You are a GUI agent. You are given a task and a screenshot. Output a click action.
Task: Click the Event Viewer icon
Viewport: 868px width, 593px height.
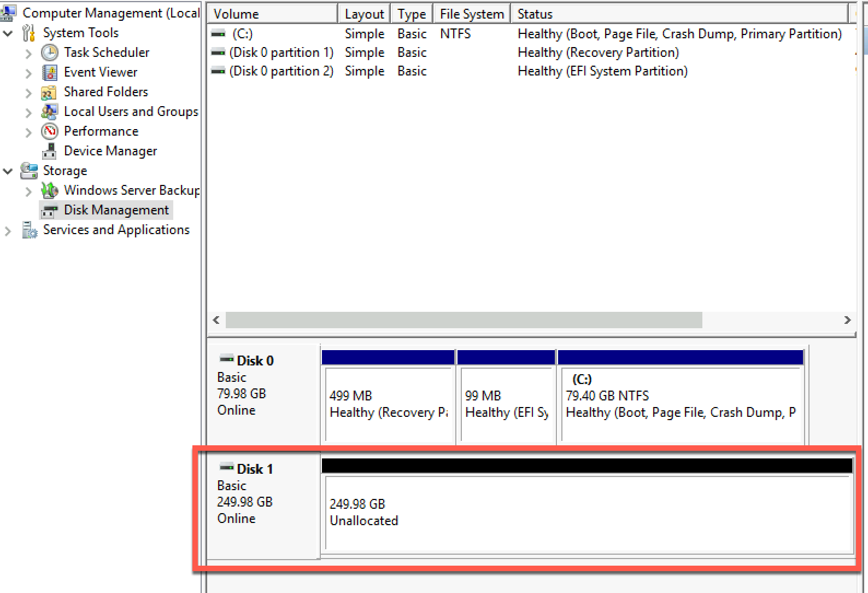point(50,72)
